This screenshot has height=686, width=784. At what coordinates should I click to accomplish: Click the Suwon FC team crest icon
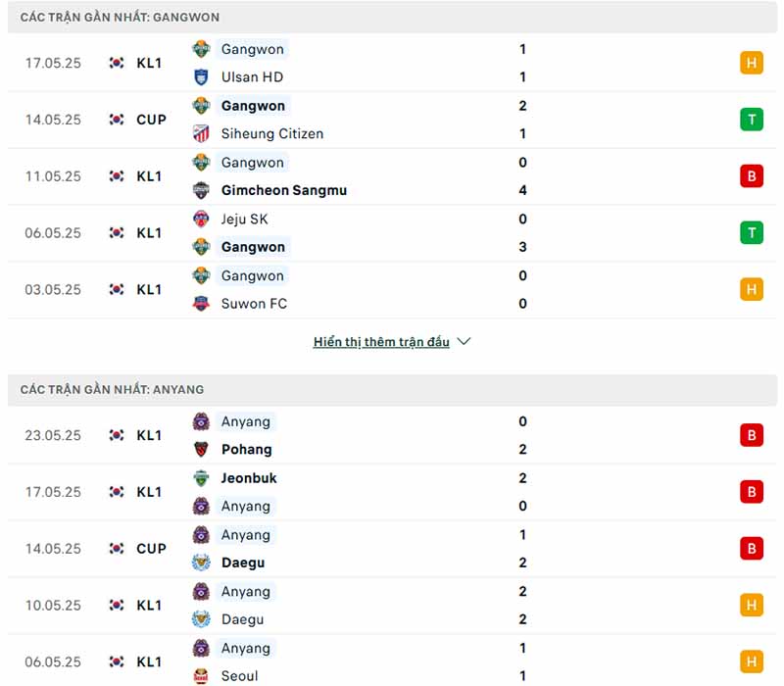pos(201,304)
